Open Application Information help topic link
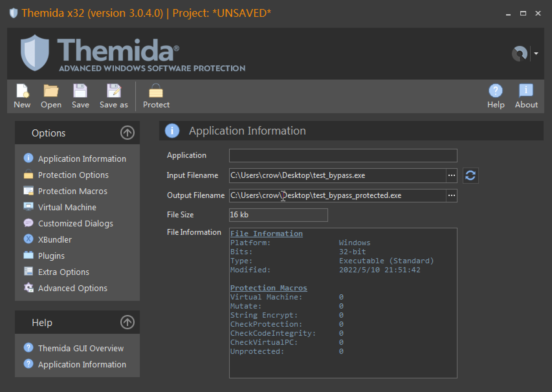Viewport: 552px width, 392px height. coord(75,364)
